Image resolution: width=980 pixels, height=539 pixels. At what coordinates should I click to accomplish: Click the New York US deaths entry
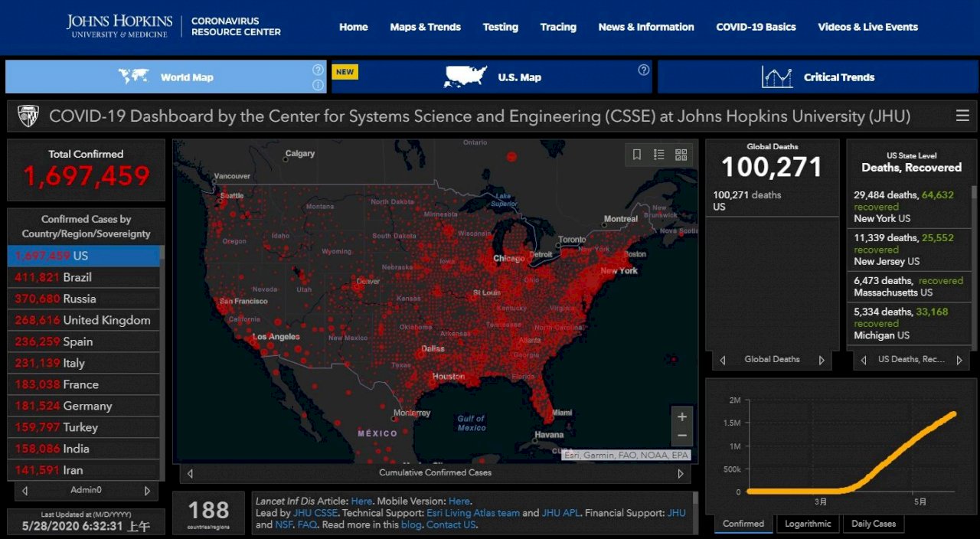click(909, 207)
